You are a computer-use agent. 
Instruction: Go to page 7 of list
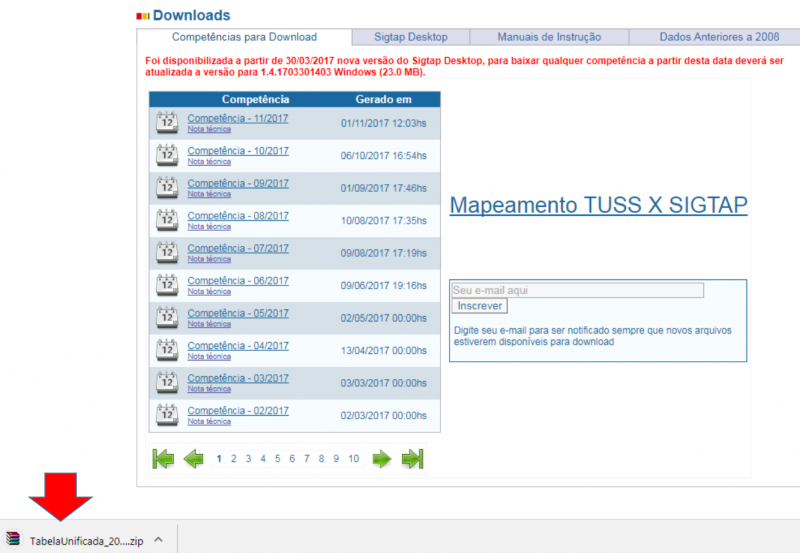tap(307, 459)
